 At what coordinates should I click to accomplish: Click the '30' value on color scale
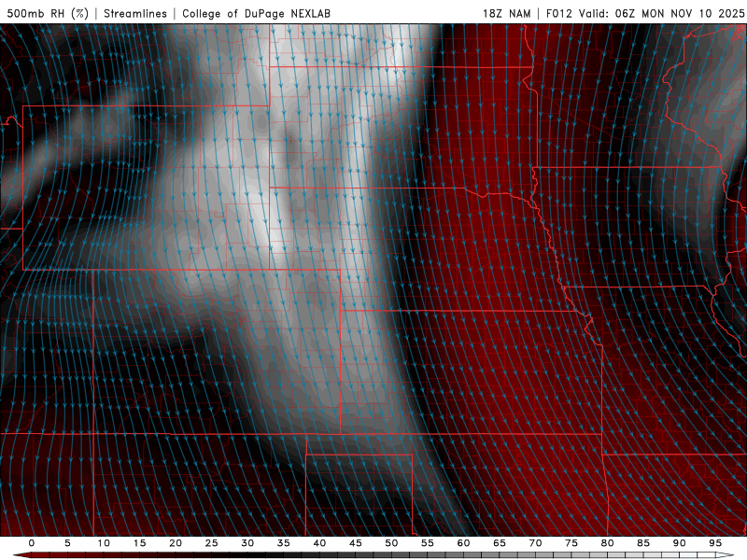247,543
